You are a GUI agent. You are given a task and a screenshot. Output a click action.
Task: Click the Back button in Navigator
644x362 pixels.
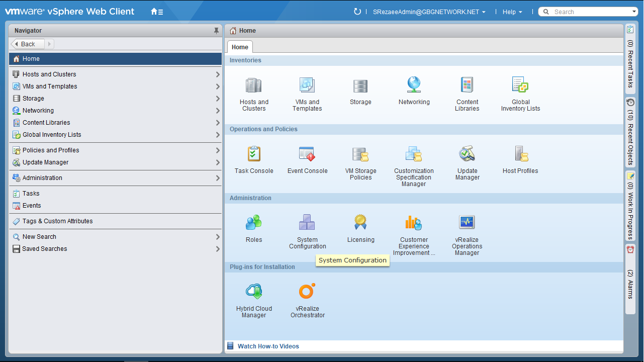(28, 44)
